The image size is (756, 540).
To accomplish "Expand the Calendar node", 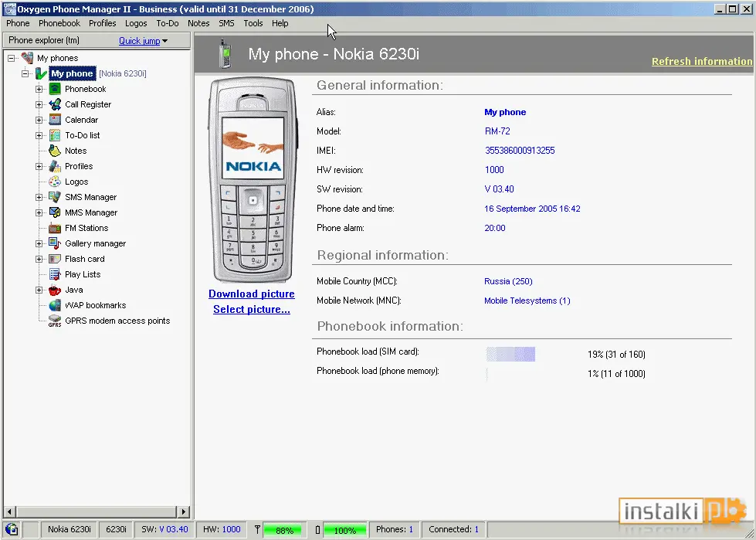I will (x=39, y=120).
